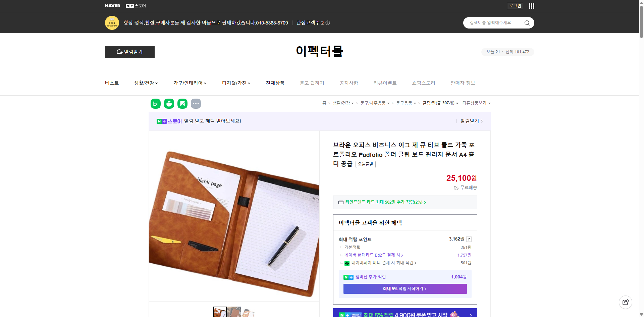Open more sharing options ellipsis icon
The image size is (644, 317).
click(196, 104)
